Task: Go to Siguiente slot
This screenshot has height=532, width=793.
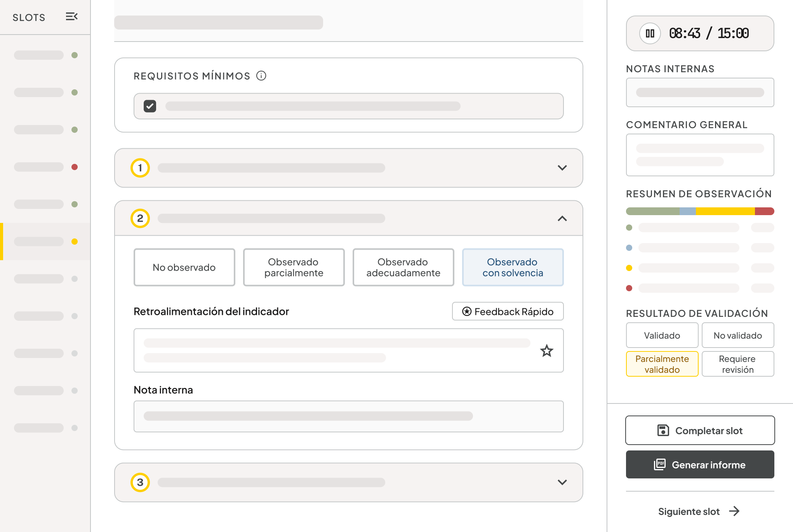Action: tap(699, 511)
